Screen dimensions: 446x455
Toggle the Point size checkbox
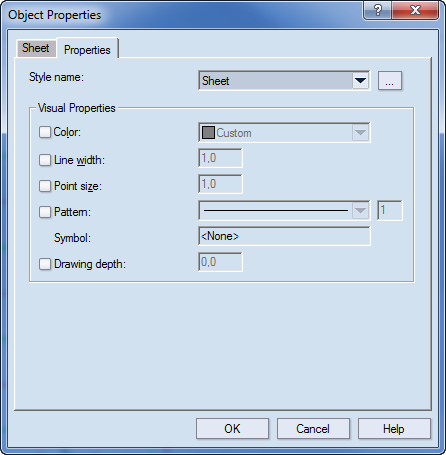pyautogui.click(x=45, y=186)
